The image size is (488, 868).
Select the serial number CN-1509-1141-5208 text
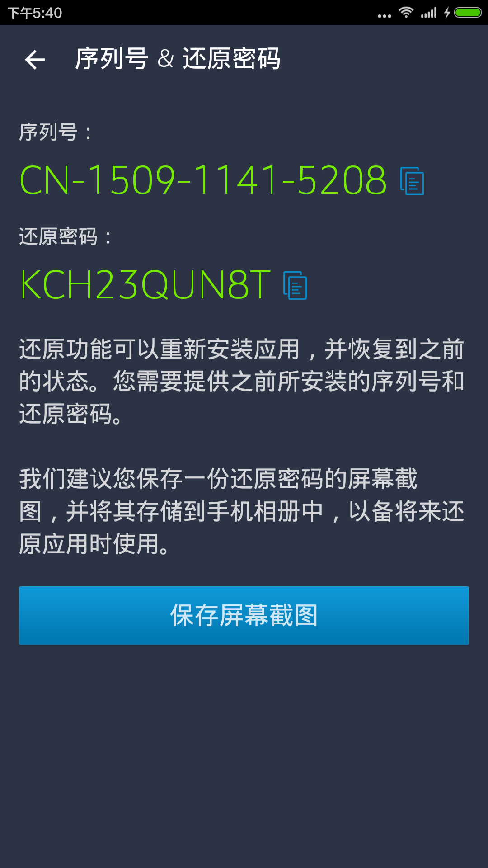(203, 180)
